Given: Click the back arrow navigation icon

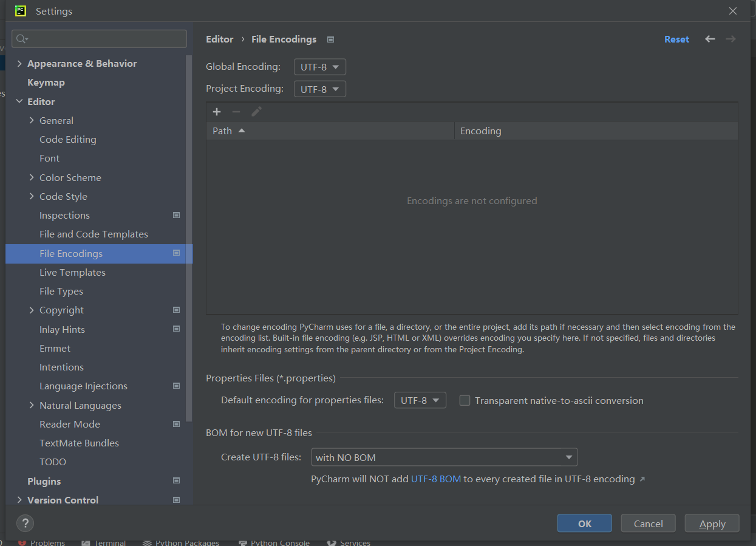Looking at the screenshot, I should pyautogui.click(x=710, y=39).
